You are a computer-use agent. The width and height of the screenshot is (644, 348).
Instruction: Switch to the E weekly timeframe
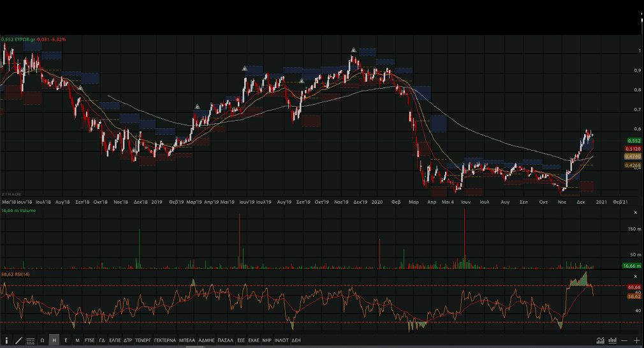point(66,341)
